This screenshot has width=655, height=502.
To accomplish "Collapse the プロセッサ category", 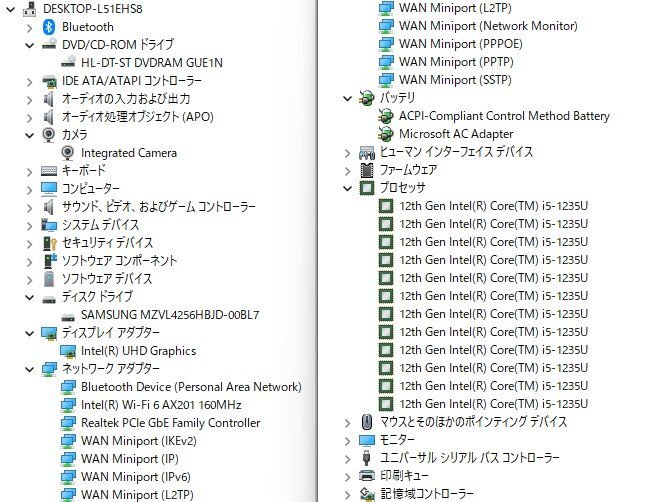I will click(347, 188).
